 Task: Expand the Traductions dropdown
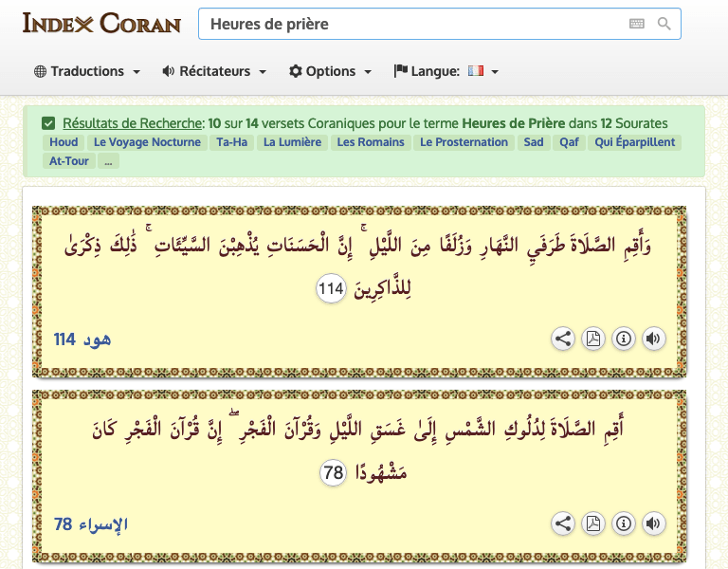[x=87, y=71]
